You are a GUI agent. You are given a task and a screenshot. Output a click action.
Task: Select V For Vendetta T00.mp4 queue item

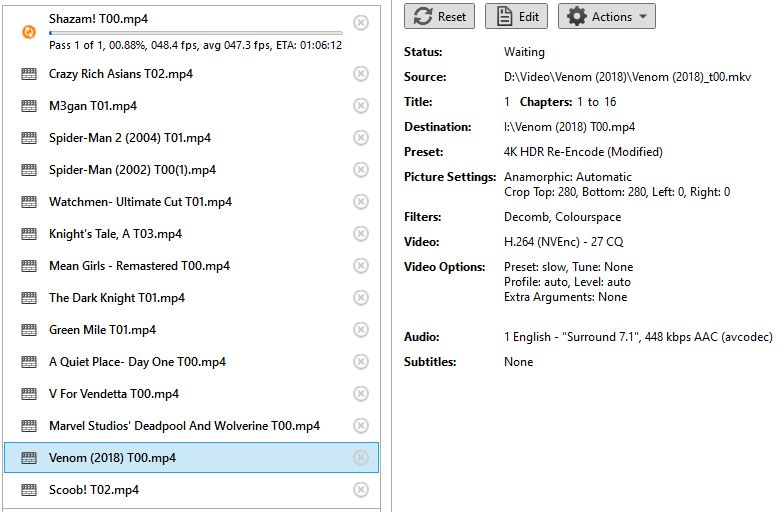click(x=192, y=393)
